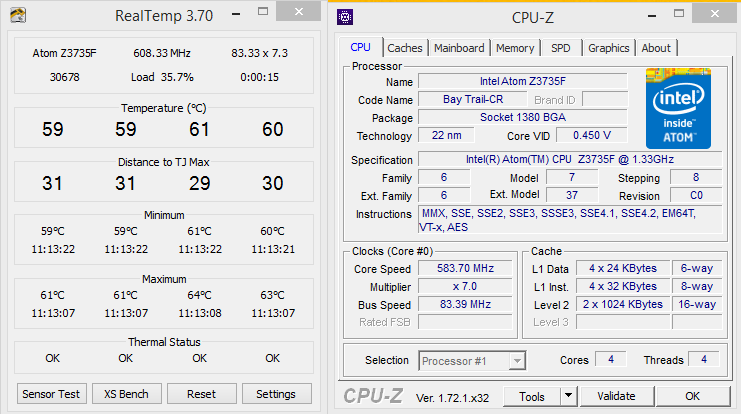Click the maximum temperature '64°C' entry
The width and height of the screenshot is (741, 414).
(199, 295)
